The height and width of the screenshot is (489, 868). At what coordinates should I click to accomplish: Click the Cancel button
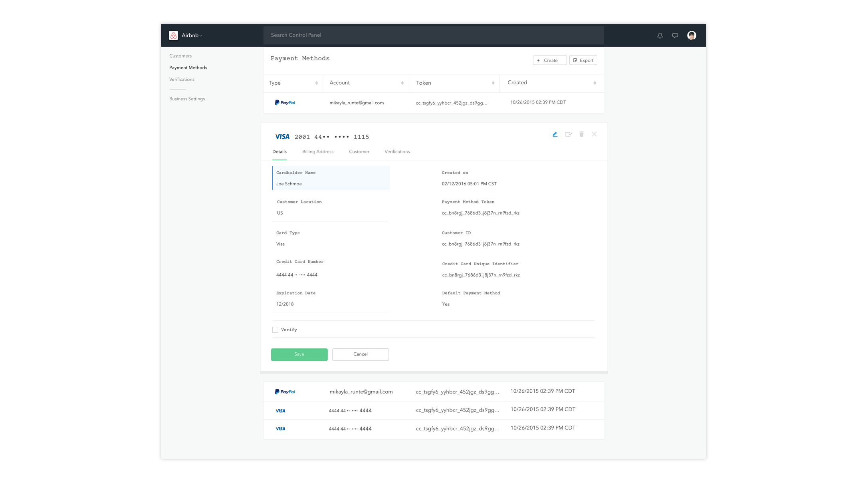pyautogui.click(x=361, y=355)
